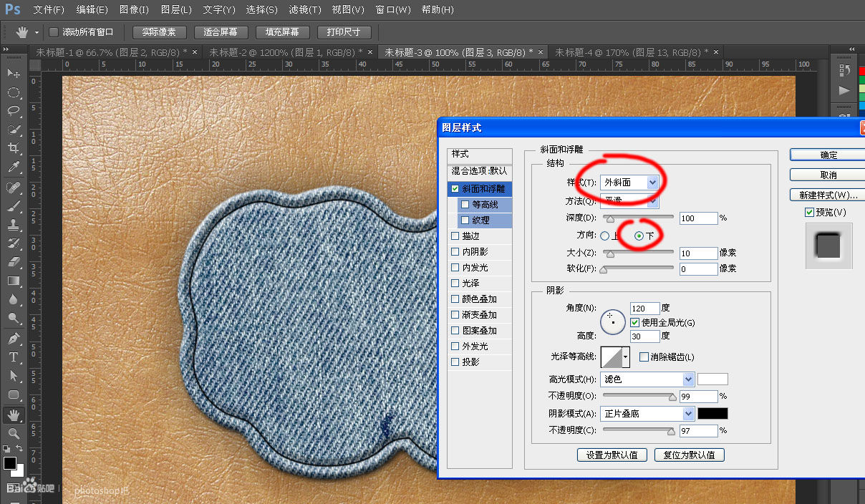The image size is (865, 504).
Task: Click the 角度 angle dial
Action: [612, 323]
